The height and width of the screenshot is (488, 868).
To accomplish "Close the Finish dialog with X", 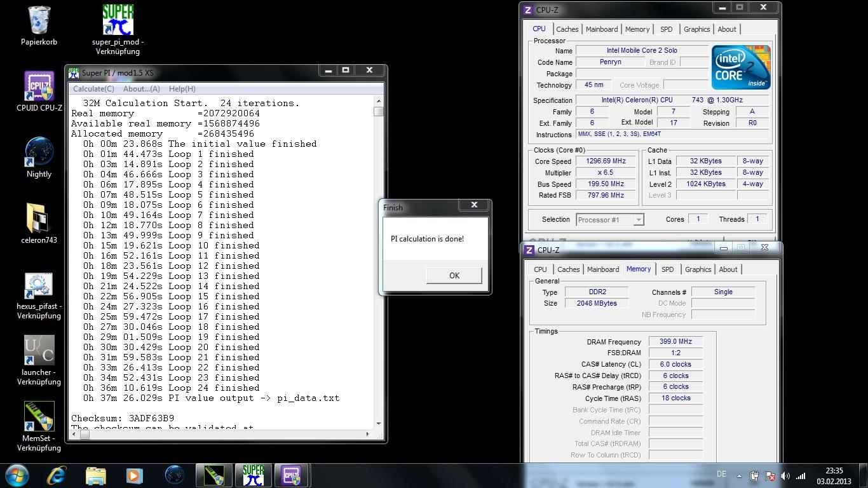I will click(474, 205).
